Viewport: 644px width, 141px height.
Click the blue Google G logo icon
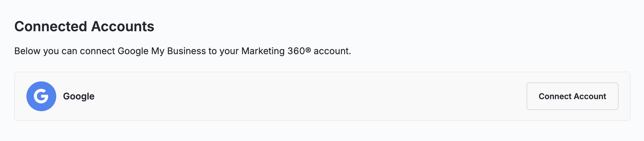(x=41, y=96)
